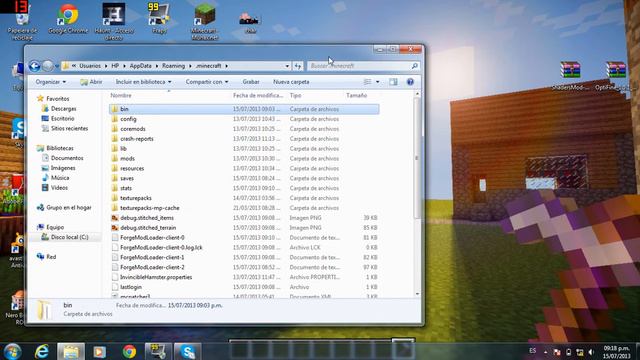Viewport: 640px width, 360px height.
Task: Click the Back navigation arrow in Explorer
Action: point(34,66)
